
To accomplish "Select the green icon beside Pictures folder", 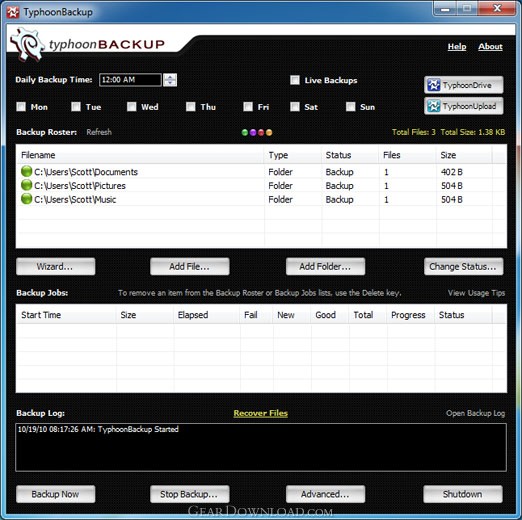I will 26,185.
